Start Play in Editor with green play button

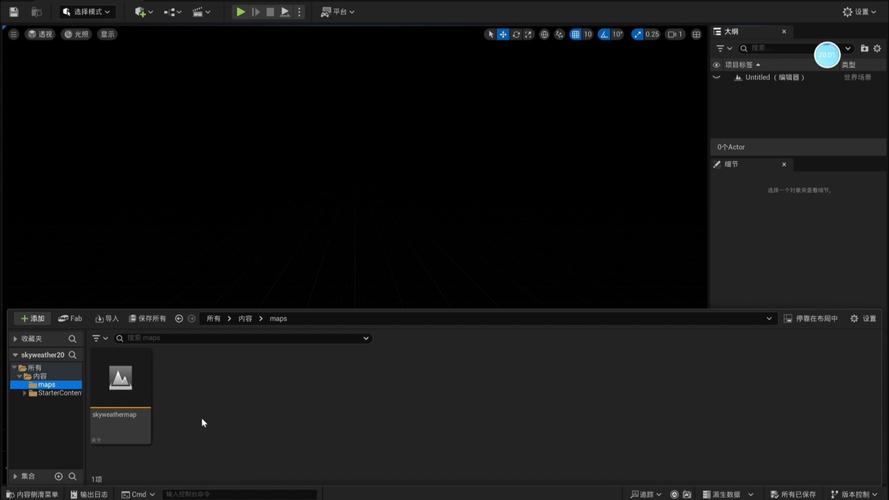click(240, 11)
